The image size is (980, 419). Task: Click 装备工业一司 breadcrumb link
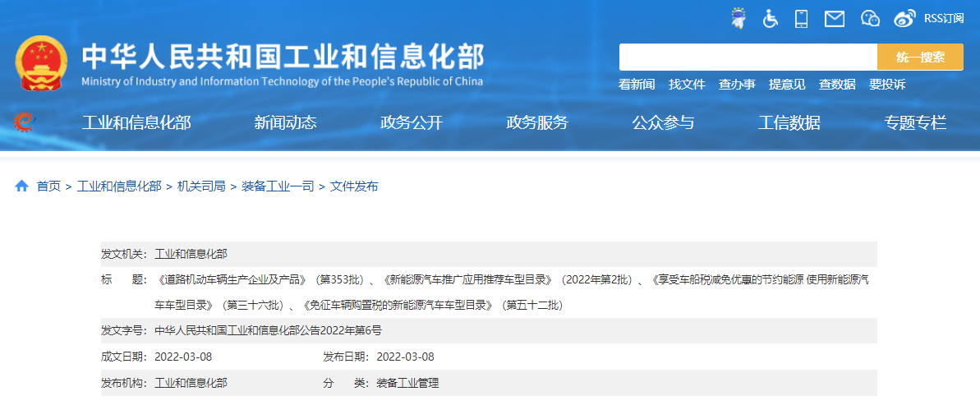(x=278, y=186)
